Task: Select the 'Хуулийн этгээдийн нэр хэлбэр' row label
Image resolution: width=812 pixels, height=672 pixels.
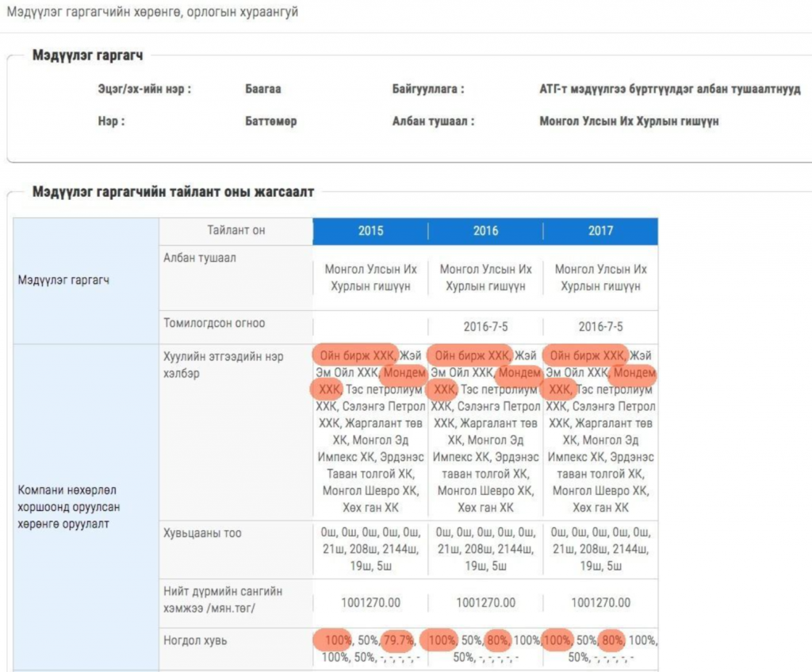Action: pos(223,364)
